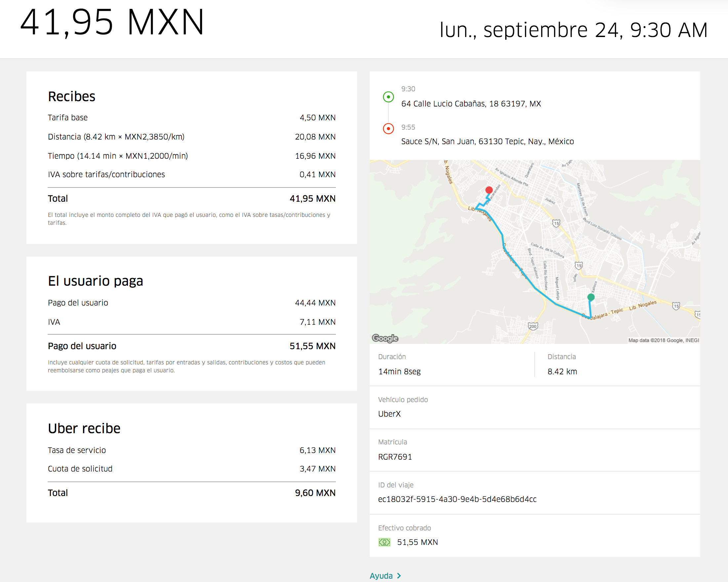
Task: Click the trip date header text
Action: click(x=573, y=30)
